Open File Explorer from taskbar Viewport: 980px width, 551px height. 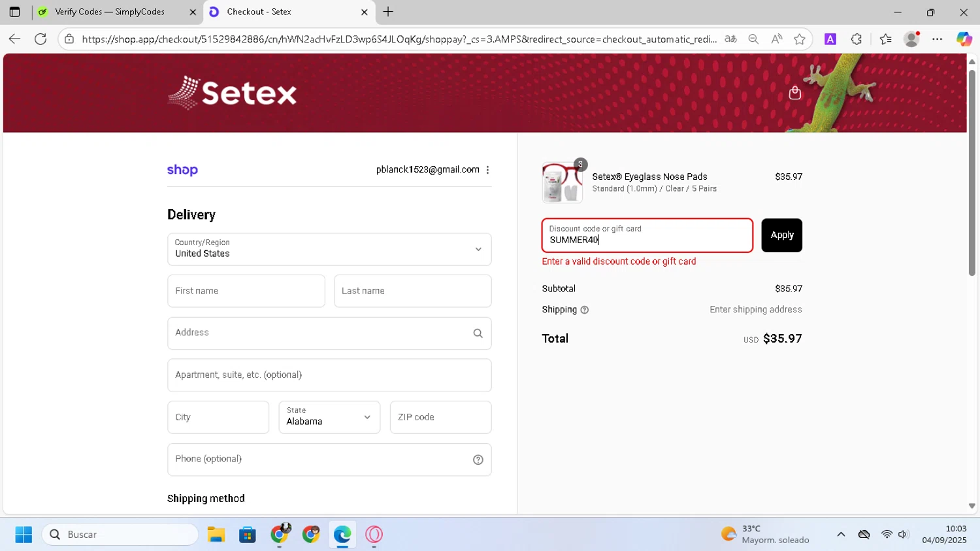point(216,535)
